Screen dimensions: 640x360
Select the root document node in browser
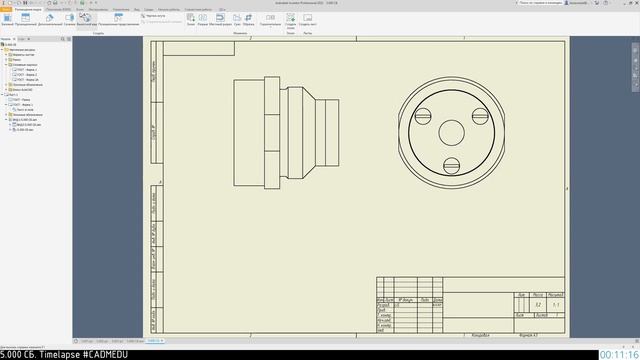pyautogui.click(x=9, y=44)
